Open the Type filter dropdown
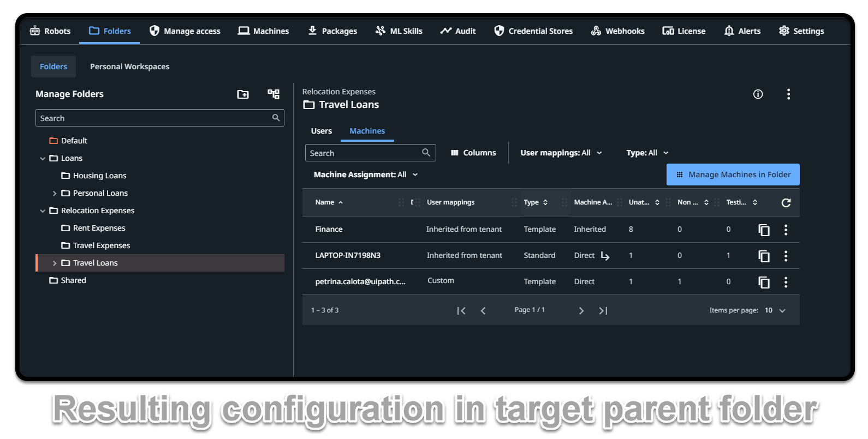The width and height of the screenshot is (868, 439). (x=647, y=153)
